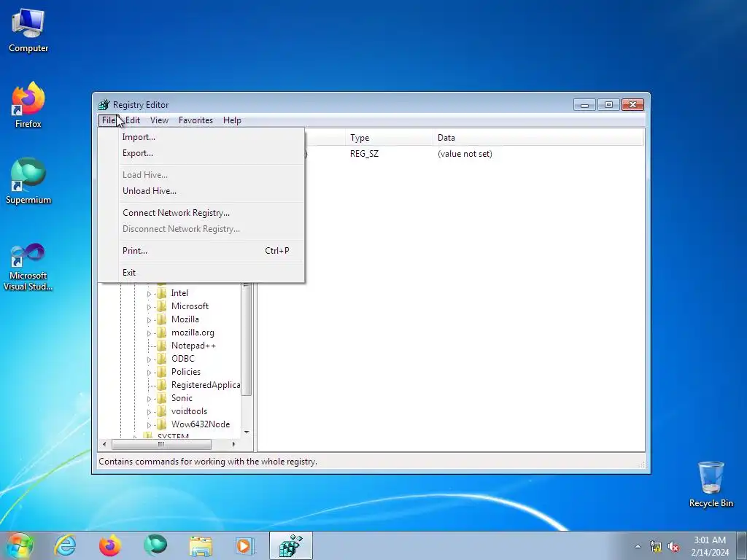Screen dimensions: 747x560
Task: Click the voidtools key folder icon
Action: coord(162,411)
